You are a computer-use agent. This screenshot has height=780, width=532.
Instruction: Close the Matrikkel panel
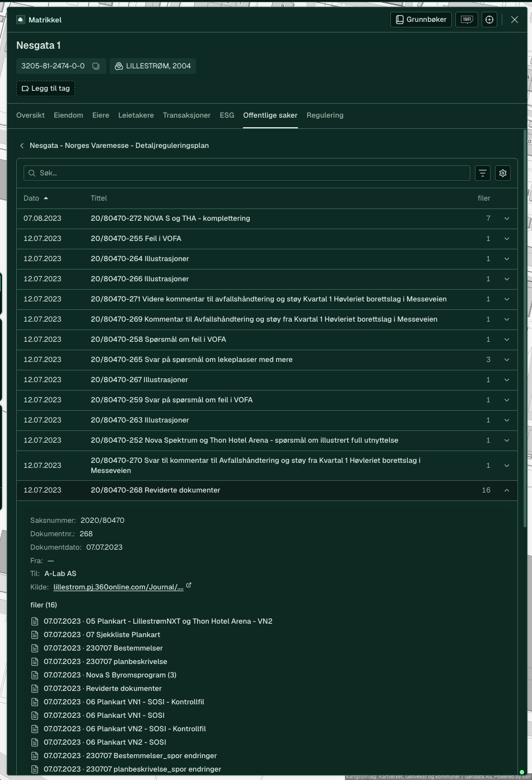pos(515,20)
